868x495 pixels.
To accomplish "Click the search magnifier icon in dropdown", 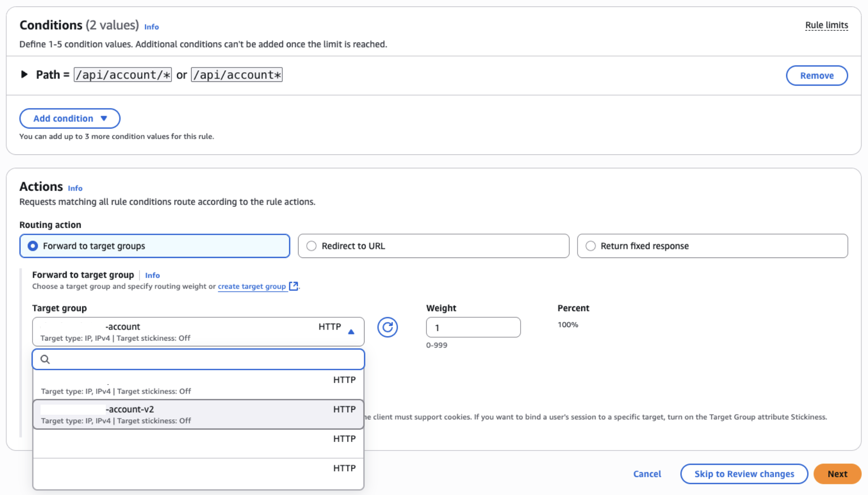I will (x=45, y=359).
